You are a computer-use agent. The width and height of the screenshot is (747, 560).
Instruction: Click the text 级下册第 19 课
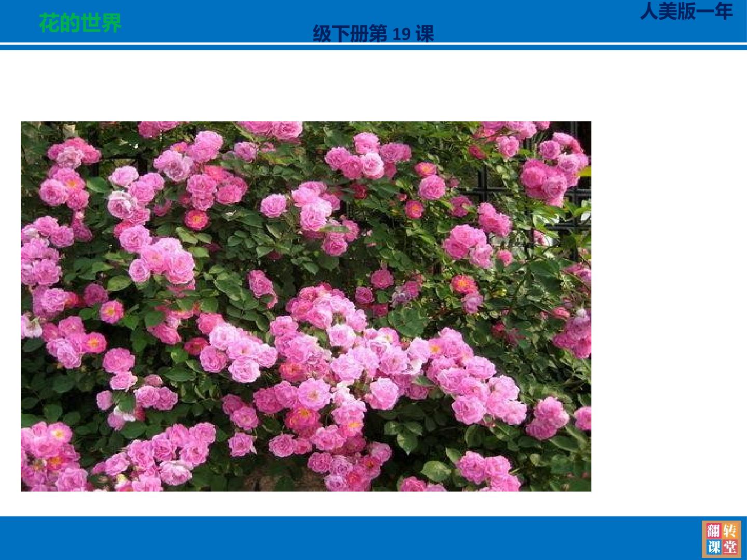coord(374,34)
